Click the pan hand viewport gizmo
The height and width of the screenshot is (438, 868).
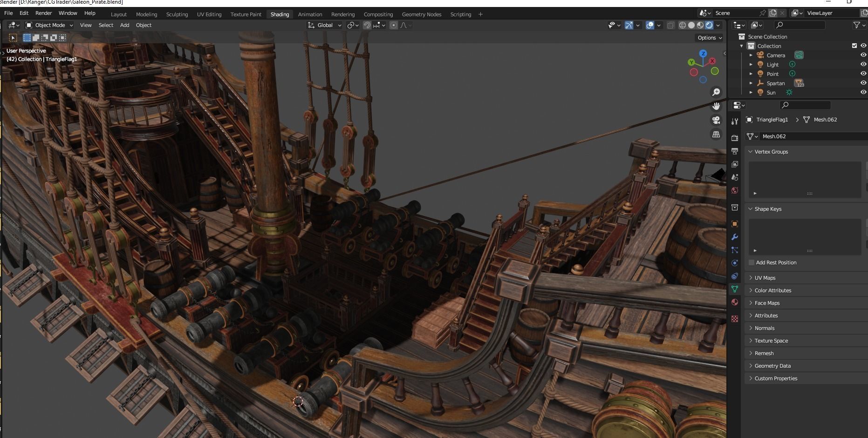[716, 106]
